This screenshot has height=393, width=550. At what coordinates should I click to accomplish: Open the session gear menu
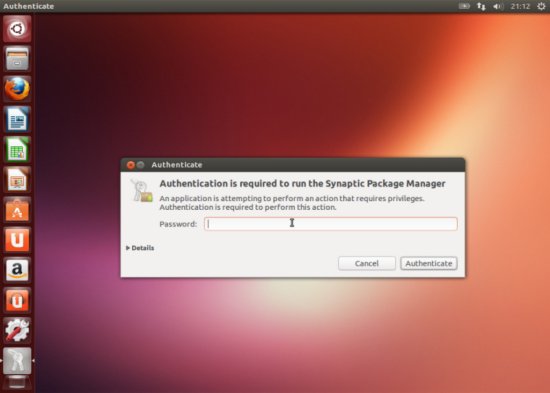click(x=541, y=6)
